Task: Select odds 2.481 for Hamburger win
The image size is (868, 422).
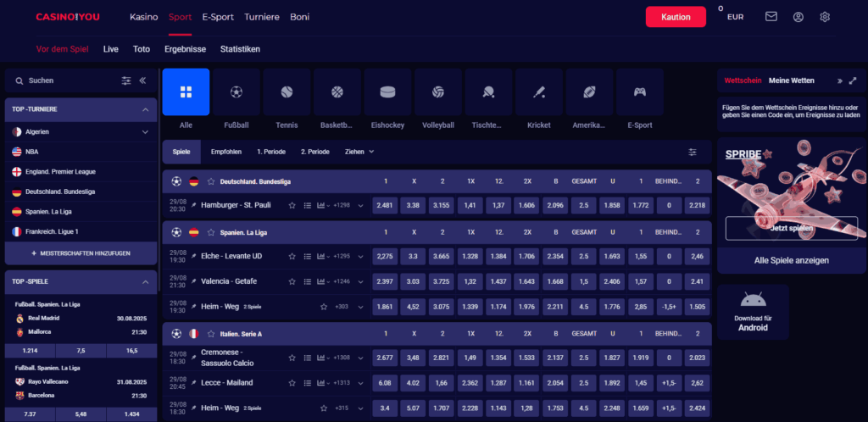Action: point(386,205)
